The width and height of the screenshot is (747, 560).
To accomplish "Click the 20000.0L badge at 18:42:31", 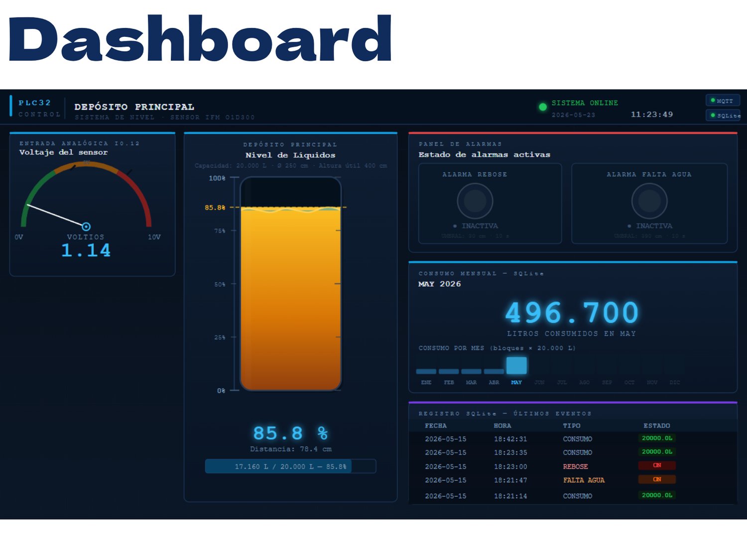I will click(x=657, y=438).
